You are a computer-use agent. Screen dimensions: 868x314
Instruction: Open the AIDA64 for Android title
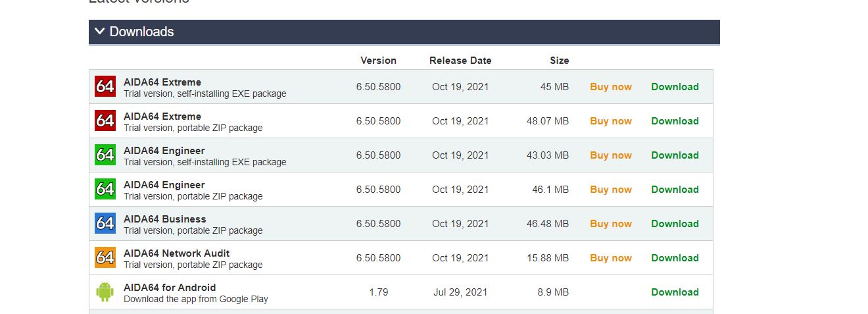170,288
